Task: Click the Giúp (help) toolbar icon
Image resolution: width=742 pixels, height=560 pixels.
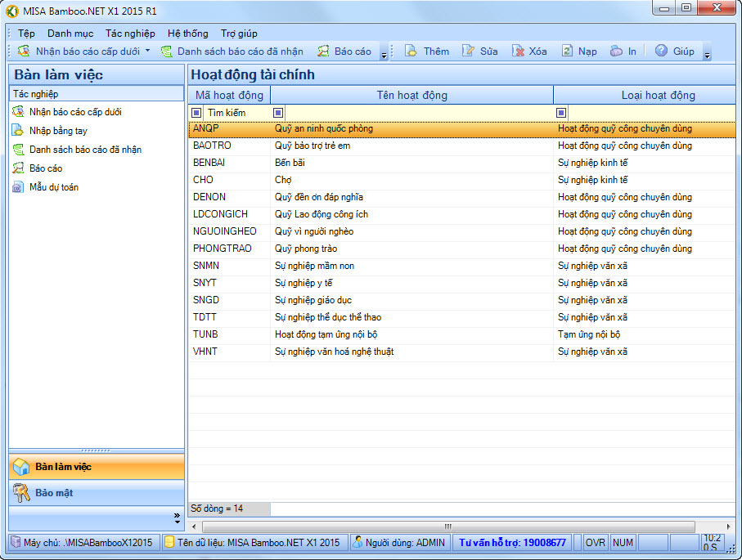Action: tap(661, 51)
